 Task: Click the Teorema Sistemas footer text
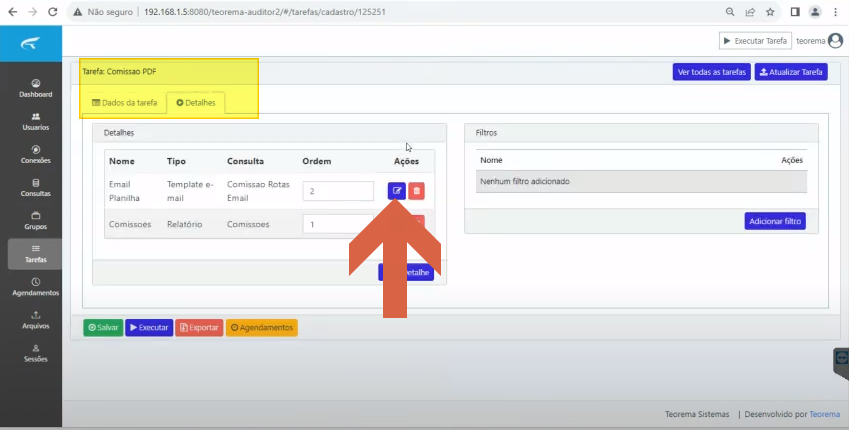coord(697,414)
